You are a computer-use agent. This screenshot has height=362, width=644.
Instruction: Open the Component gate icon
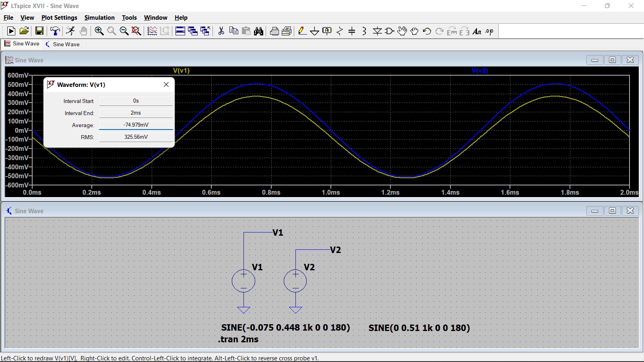(390, 31)
